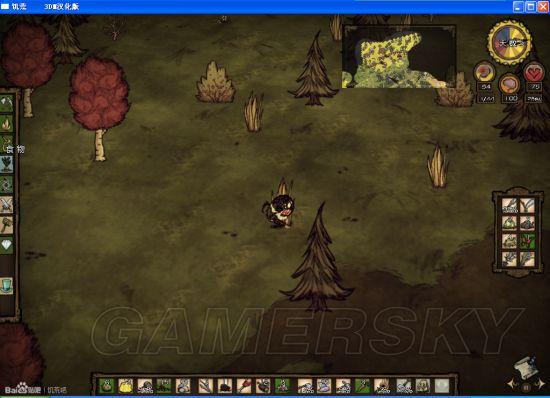Select the green highlighted slot in backpack
The image size is (550, 398).
click(x=527, y=241)
